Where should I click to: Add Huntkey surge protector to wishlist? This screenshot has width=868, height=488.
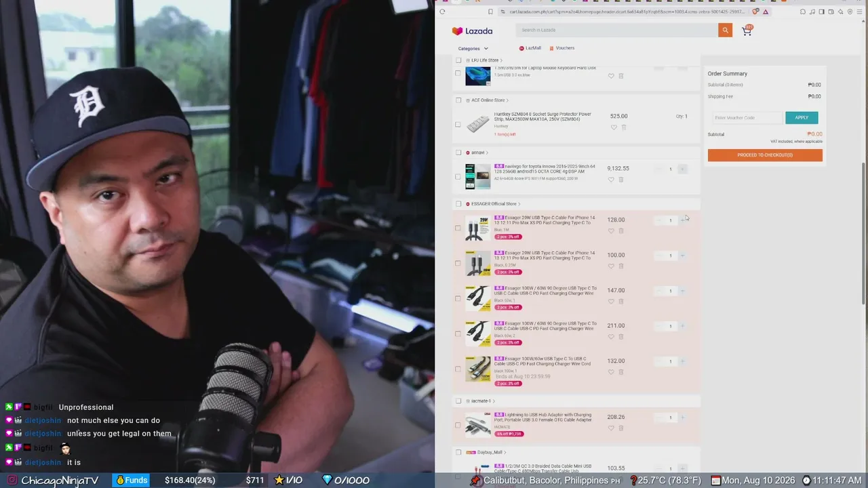(614, 127)
